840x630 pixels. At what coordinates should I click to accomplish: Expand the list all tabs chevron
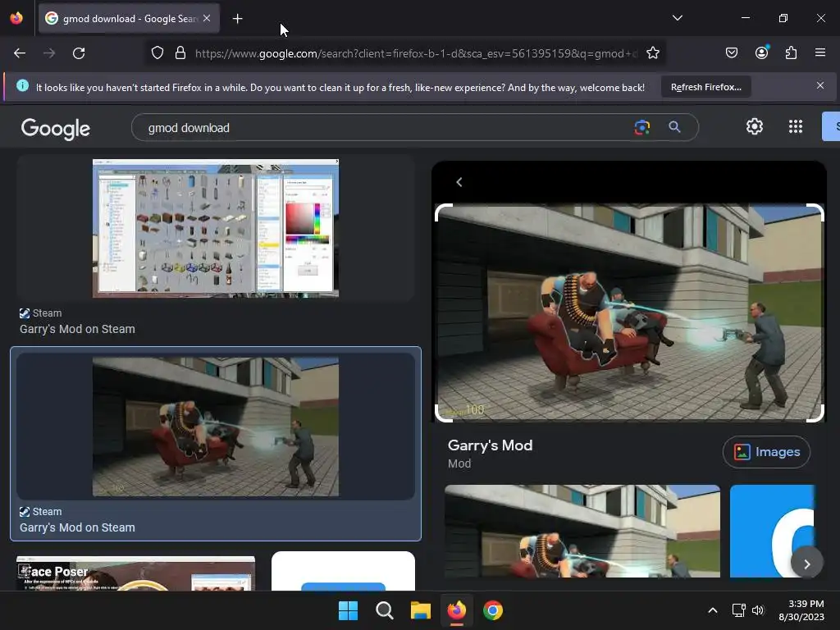pos(677,18)
